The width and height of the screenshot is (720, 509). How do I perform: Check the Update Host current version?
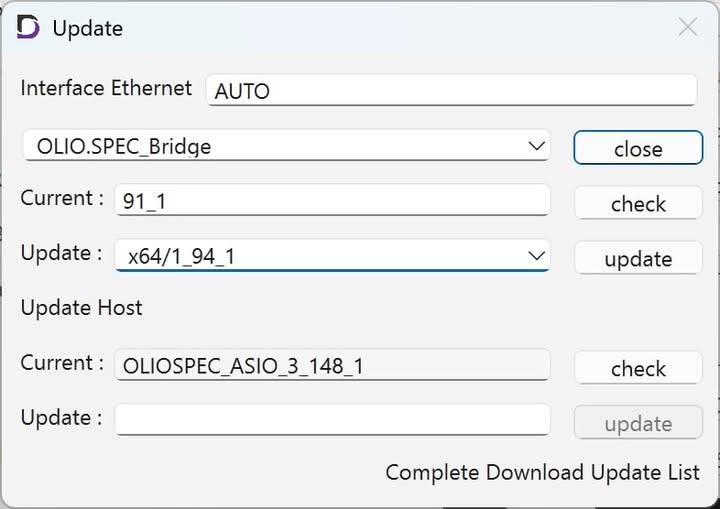click(x=638, y=369)
